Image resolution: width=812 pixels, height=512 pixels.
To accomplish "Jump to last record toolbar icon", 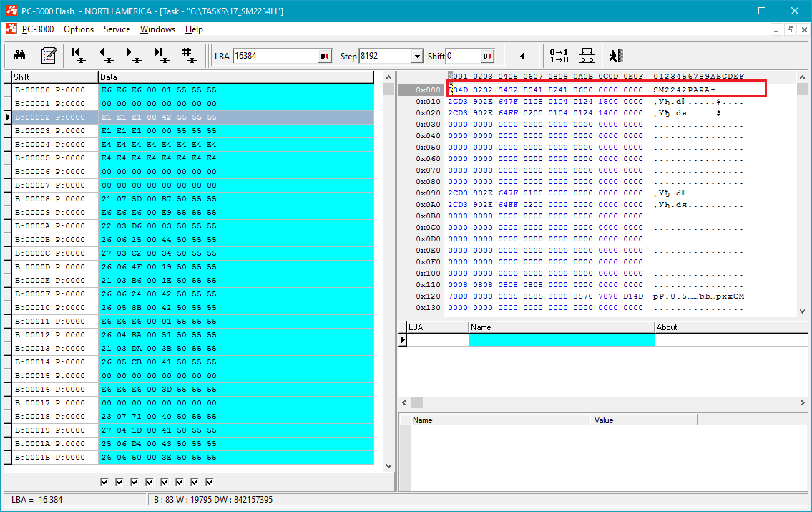I will (162, 55).
